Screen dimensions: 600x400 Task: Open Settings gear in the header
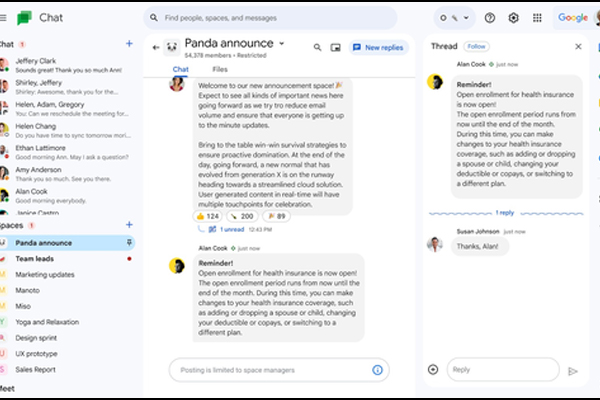point(514,18)
